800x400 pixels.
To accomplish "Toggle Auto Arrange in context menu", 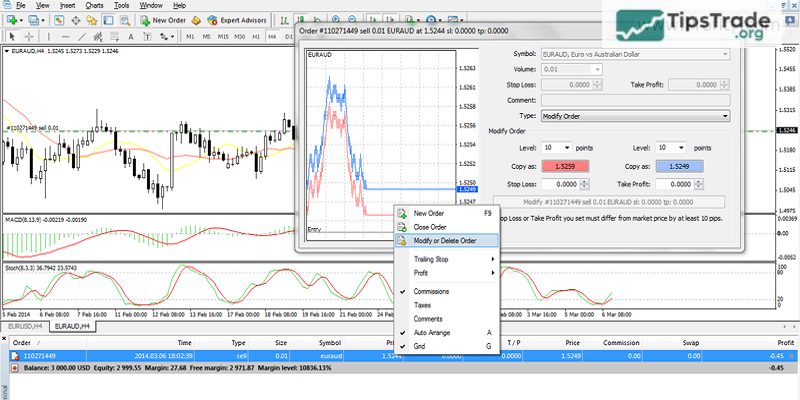I will coord(434,332).
